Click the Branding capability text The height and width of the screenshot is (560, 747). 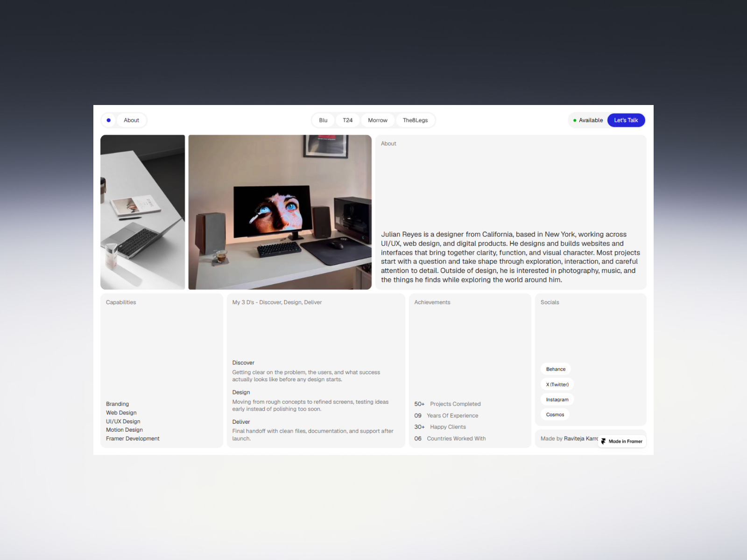coord(117,404)
